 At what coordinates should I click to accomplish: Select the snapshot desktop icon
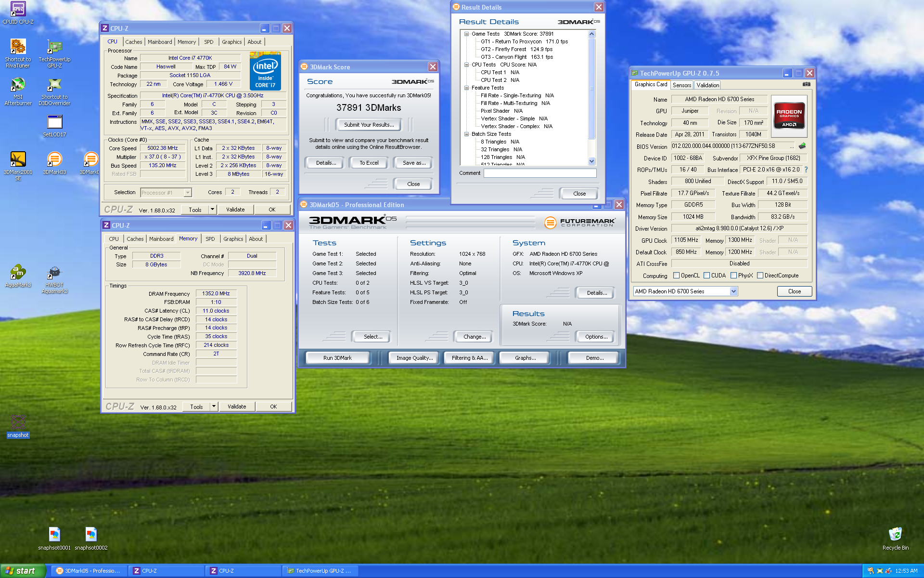tap(18, 426)
